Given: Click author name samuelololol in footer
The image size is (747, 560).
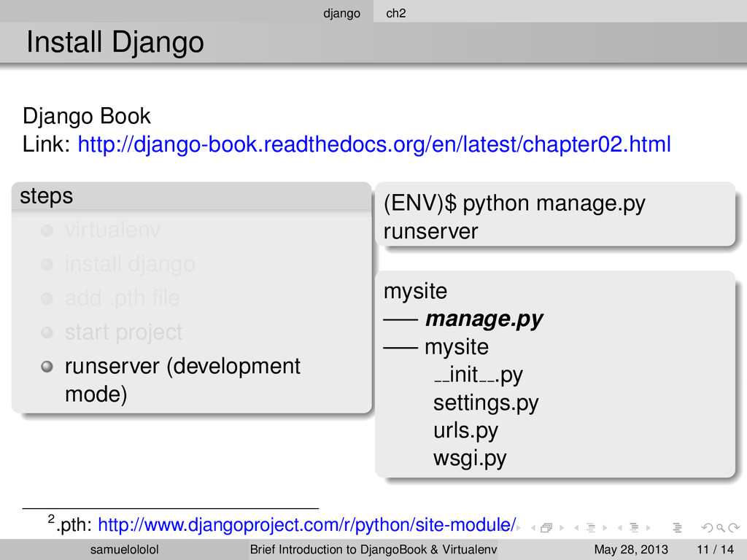Looking at the screenshot, I should pos(124,550).
